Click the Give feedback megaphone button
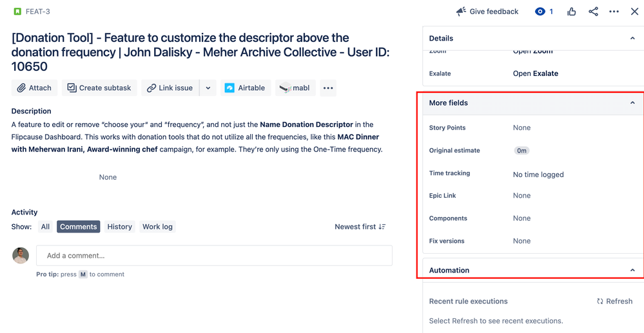 (487, 12)
